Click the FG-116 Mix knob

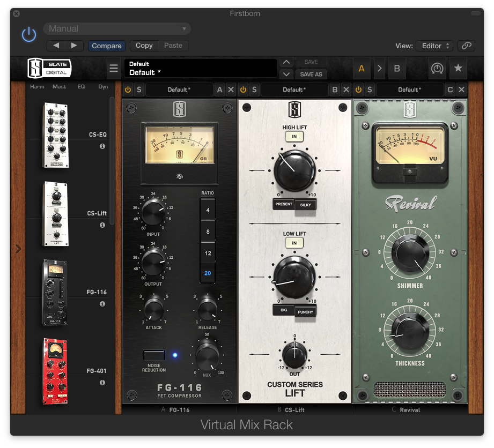click(207, 357)
